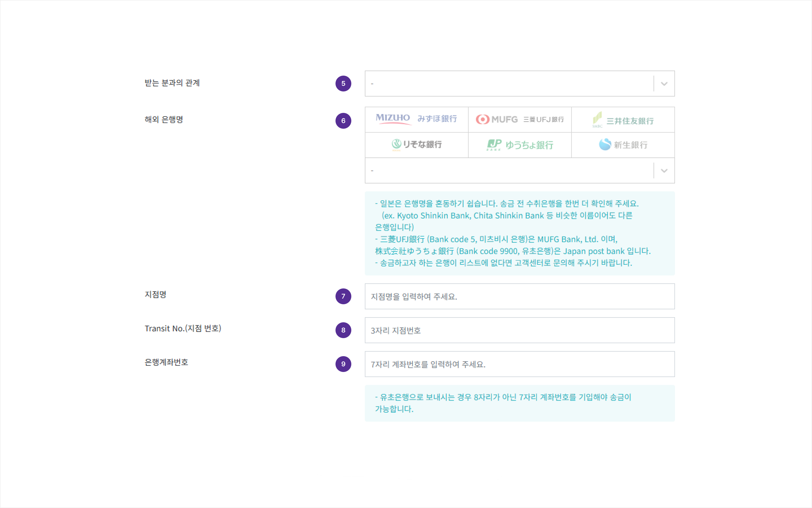Click notice line about Bank code 9900

coord(513,251)
